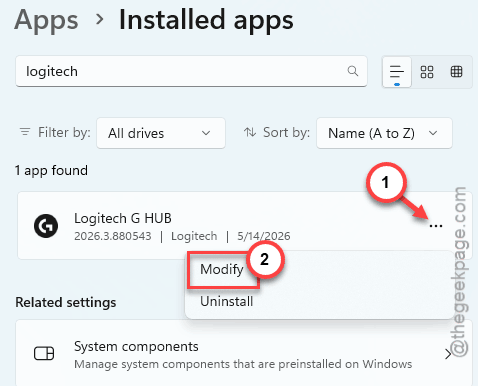Choose Modify from the context menu
The width and height of the screenshot is (478, 386).
[x=222, y=269]
